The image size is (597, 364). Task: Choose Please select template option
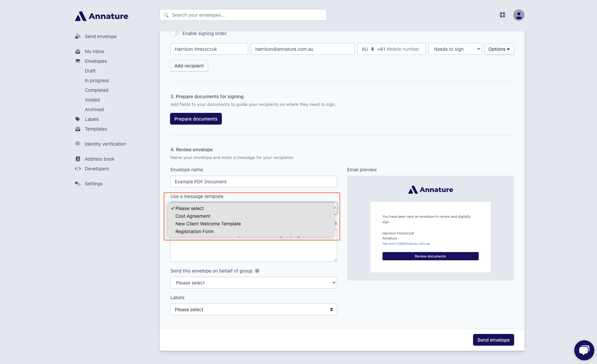point(251,208)
